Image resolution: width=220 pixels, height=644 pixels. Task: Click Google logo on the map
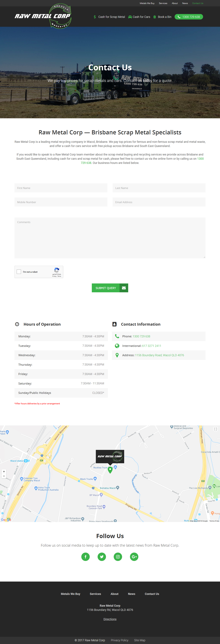[6, 520]
